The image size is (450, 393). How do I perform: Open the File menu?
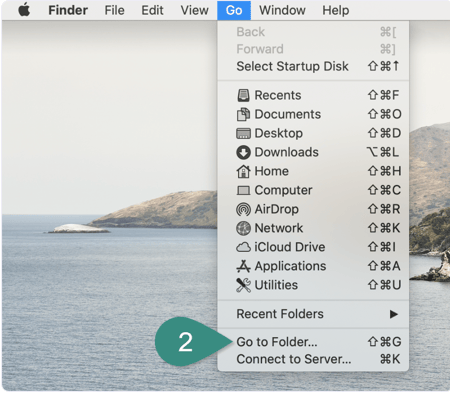tap(114, 10)
